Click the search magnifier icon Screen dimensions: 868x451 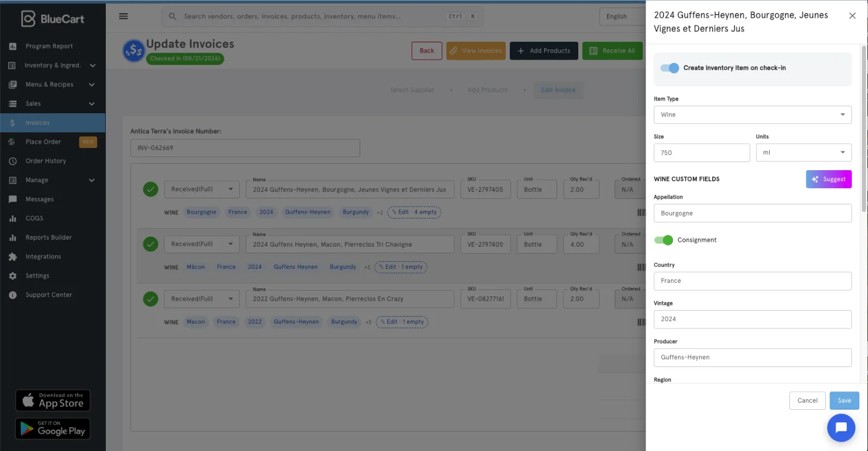click(x=173, y=16)
